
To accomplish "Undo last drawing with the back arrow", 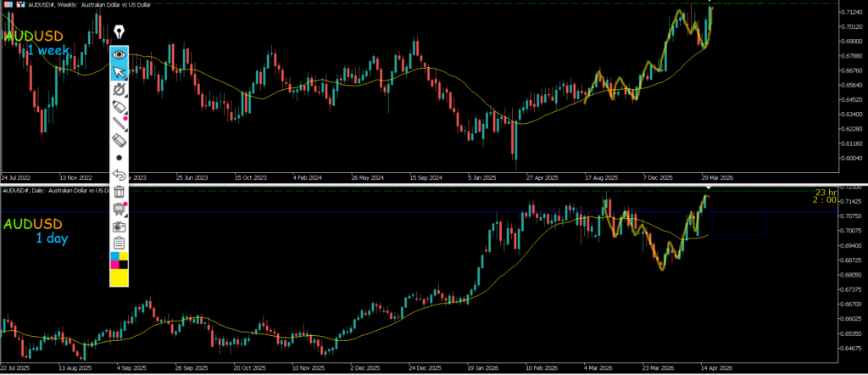I will [x=120, y=175].
